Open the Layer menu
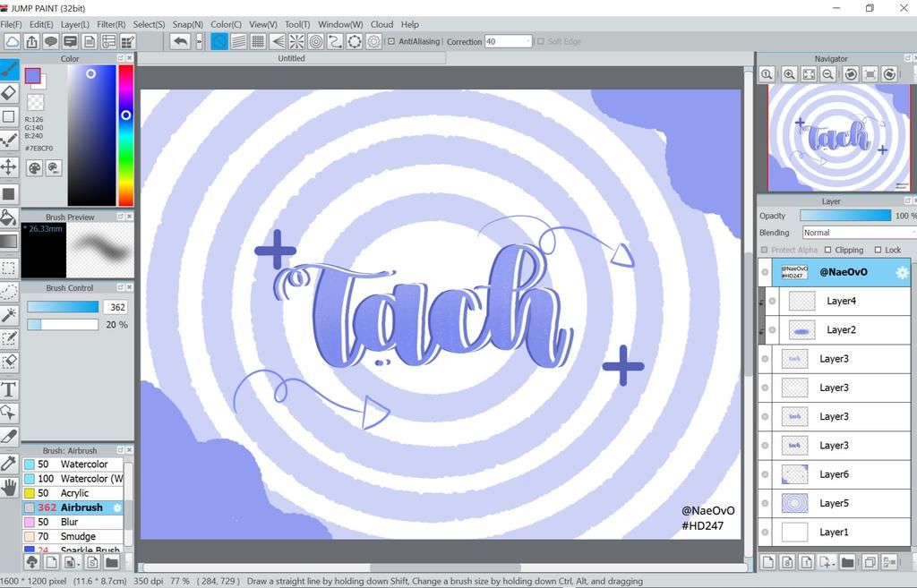The height and width of the screenshot is (588, 917). click(x=75, y=24)
